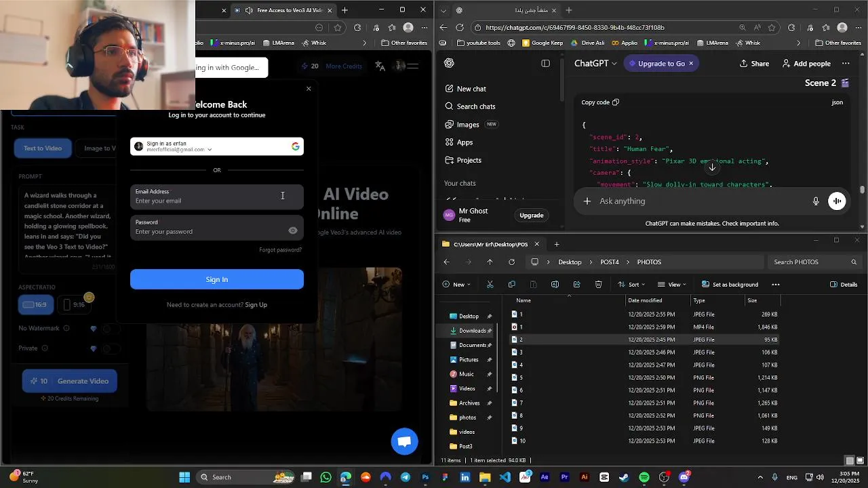Show password with the eye icon
Image resolution: width=868 pixels, height=488 pixels.
[293, 230]
